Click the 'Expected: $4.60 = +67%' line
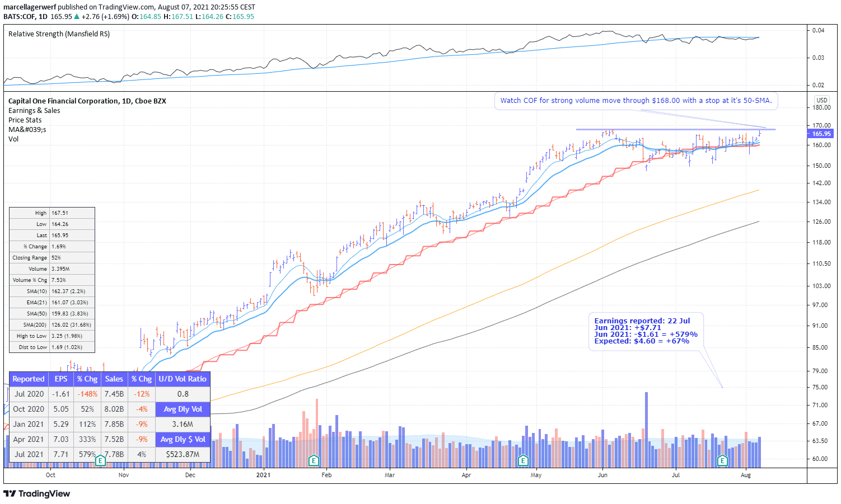This screenshot has width=841, height=504. pos(642,341)
